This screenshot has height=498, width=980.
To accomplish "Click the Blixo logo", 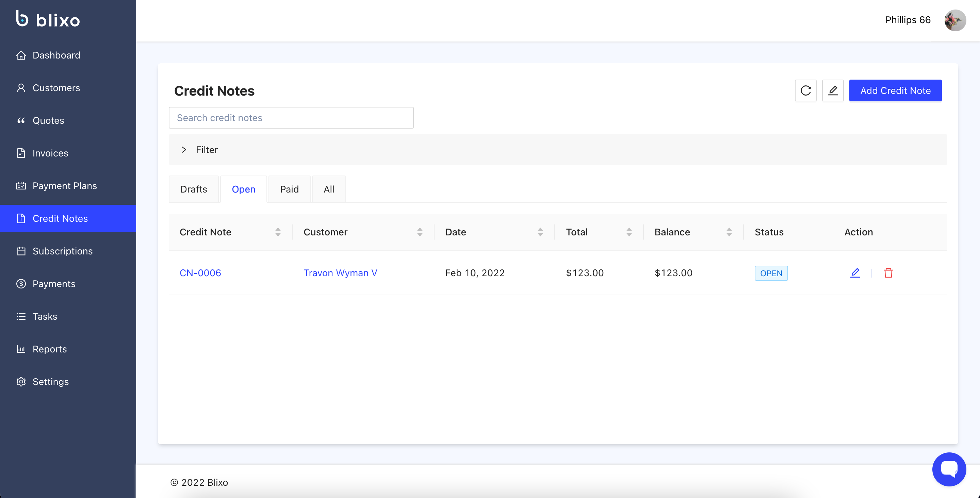I will (48, 19).
